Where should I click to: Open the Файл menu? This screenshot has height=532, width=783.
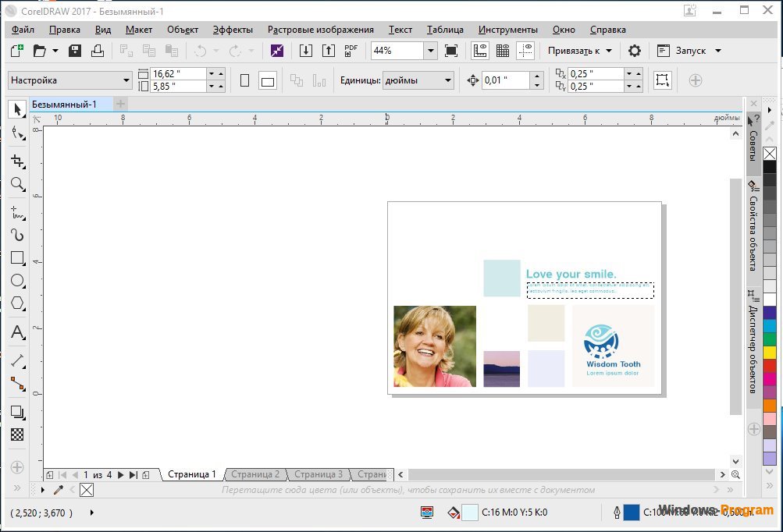(x=23, y=30)
